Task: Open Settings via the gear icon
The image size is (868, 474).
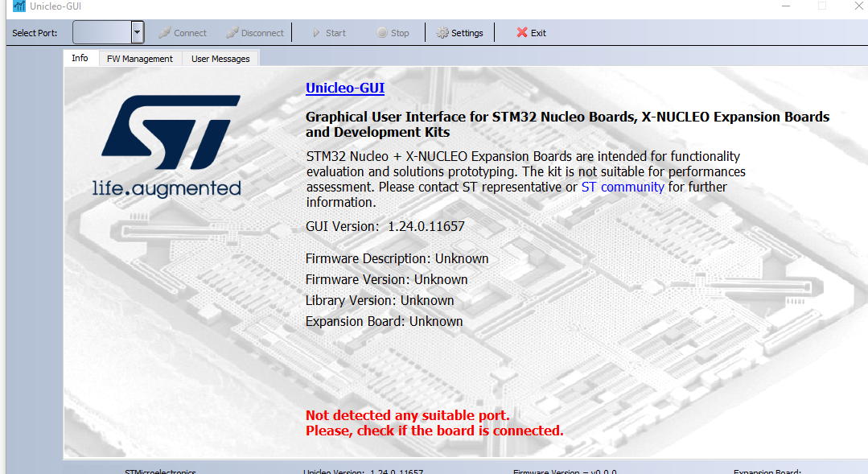Action: coord(441,32)
